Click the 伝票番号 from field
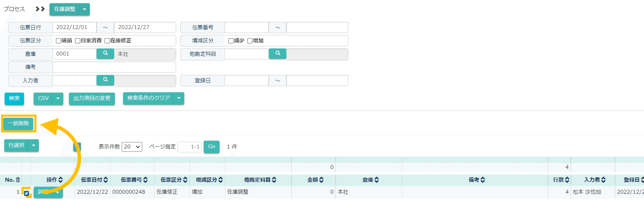Viewport: 644px width, 210px height. (x=246, y=27)
